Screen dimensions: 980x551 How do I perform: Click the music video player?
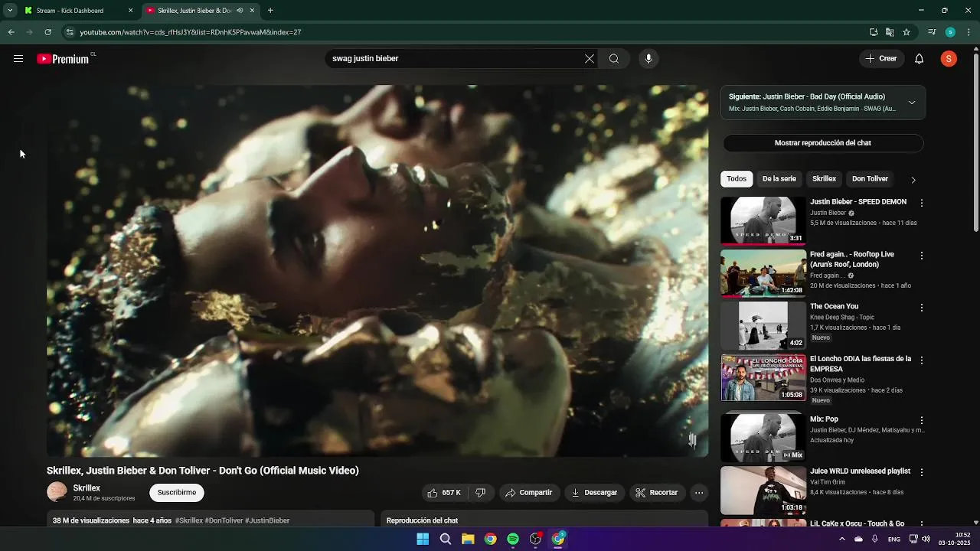coord(377,271)
